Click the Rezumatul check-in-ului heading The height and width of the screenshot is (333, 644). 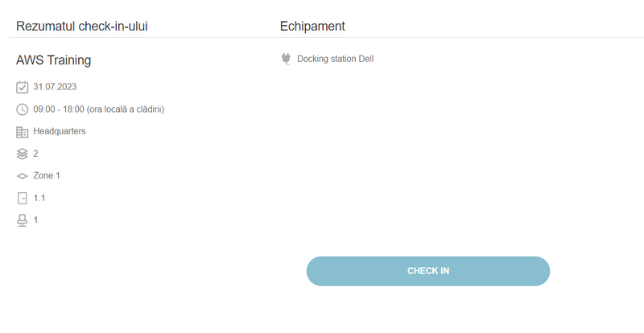81,27
